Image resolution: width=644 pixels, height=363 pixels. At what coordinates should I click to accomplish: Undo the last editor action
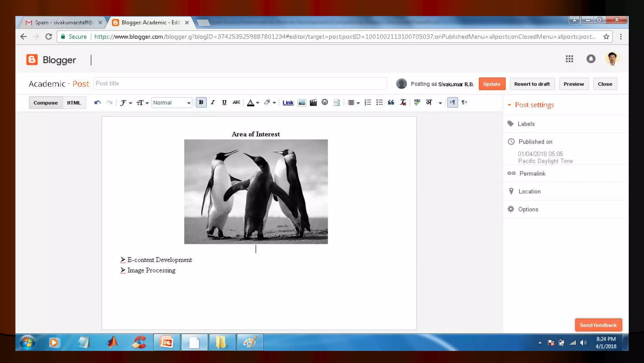(x=97, y=103)
